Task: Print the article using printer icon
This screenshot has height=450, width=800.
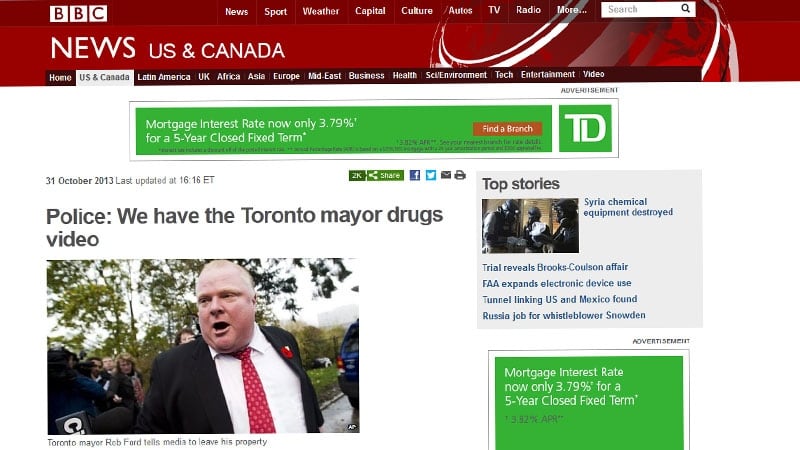Action: (460, 175)
